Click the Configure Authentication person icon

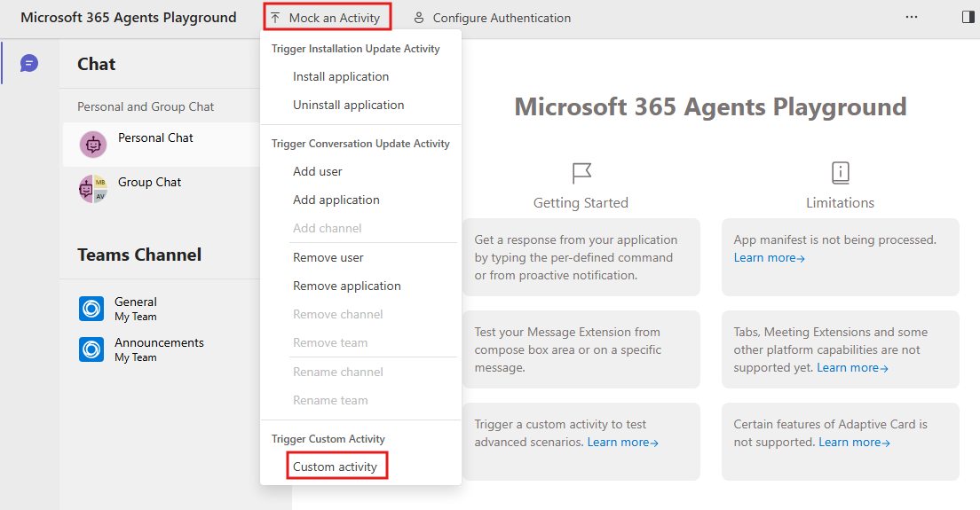pyautogui.click(x=419, y=18)
